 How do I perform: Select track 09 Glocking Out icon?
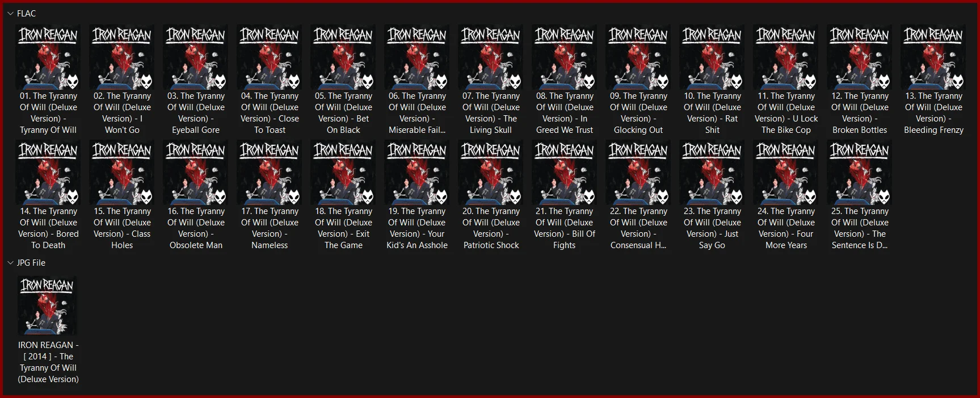point(638,57)
